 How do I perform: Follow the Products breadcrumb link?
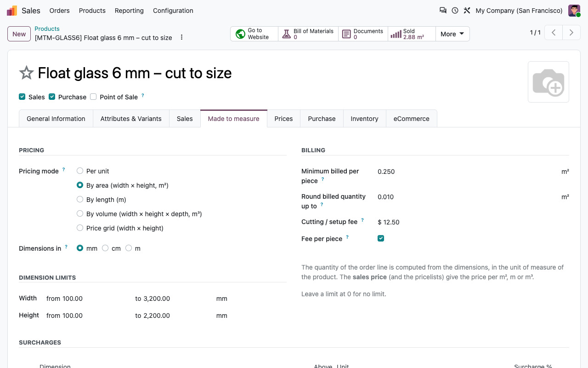[x=47, y=29]
